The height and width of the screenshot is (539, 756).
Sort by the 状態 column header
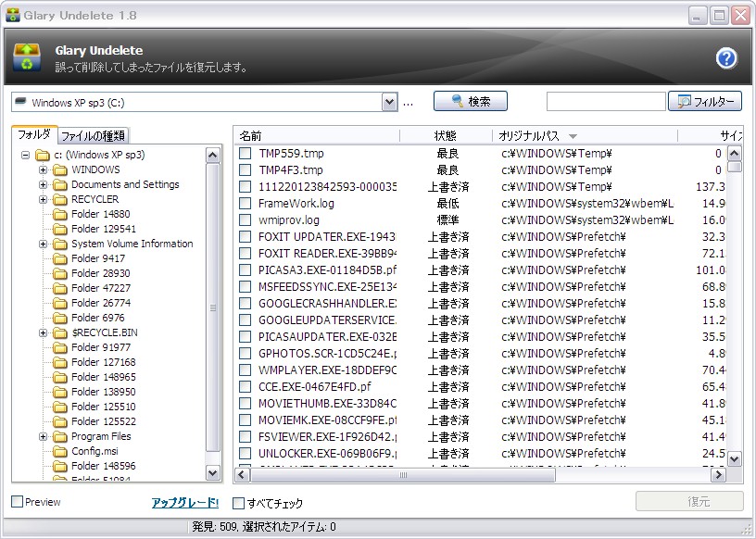tap(446, 136)
